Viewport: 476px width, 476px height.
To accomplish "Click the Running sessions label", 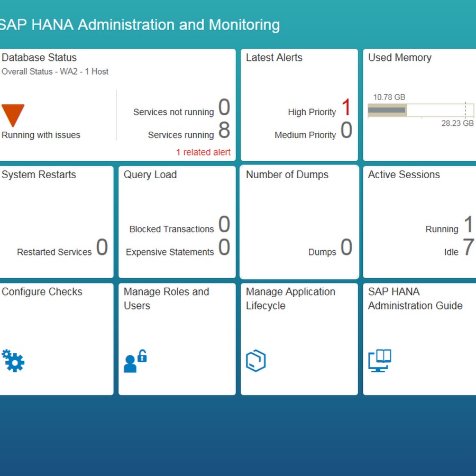I will pyautogui.click(x=442, y=229).
